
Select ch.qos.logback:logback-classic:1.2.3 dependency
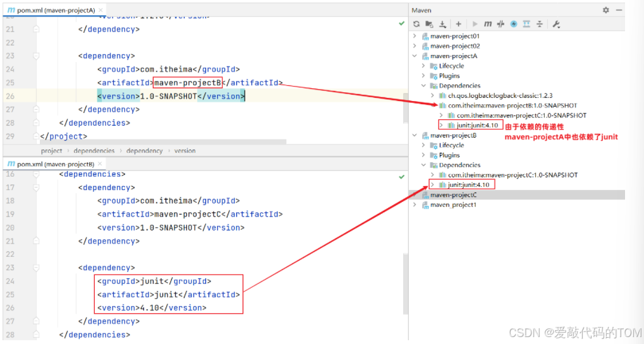point(501,95)
